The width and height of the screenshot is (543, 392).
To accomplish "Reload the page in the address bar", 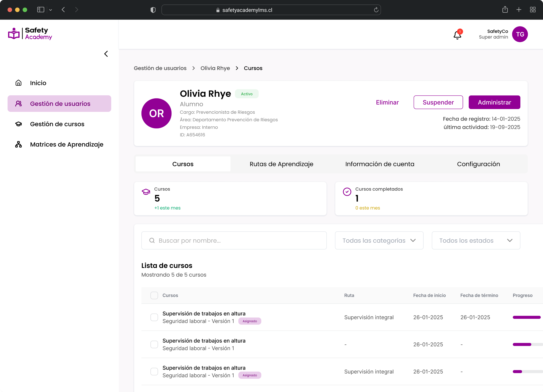I will 376,10.
